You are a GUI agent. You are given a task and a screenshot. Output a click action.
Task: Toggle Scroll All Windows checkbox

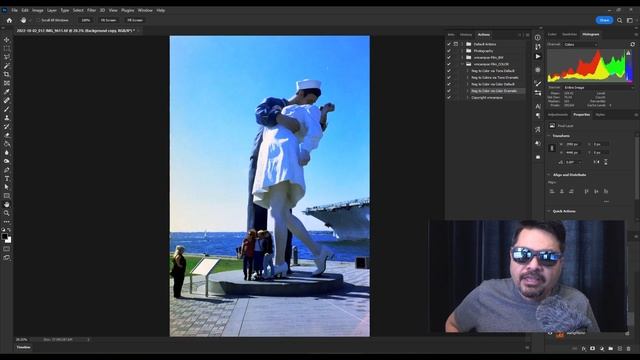click(x=38, y=20)
